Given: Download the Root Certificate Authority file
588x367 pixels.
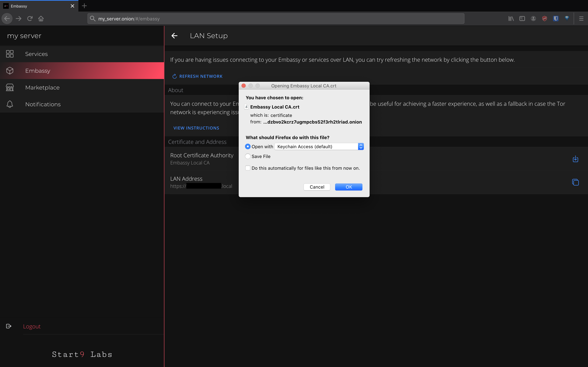Looking at the screenshot, I should pyautogui.click(x=575, y=159).
